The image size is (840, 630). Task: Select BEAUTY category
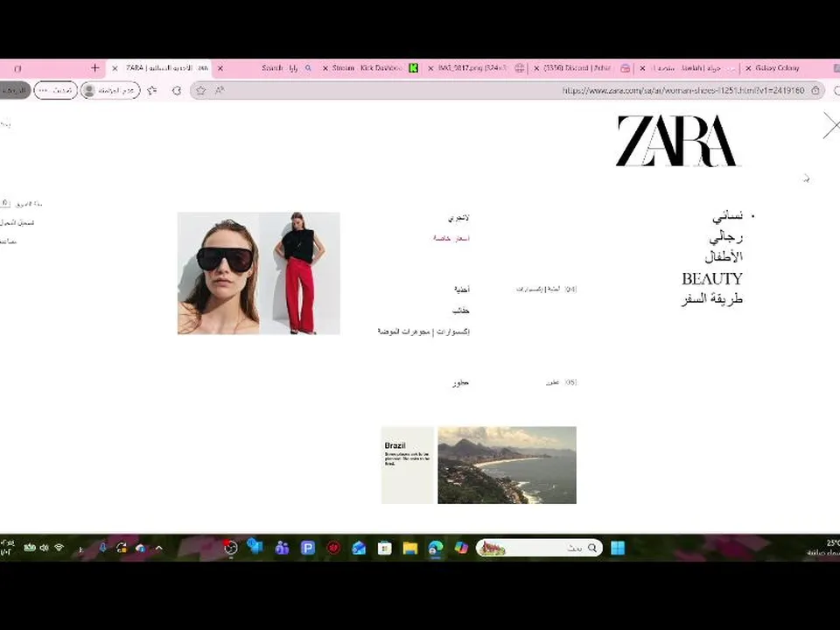click(x=712, y=278)
